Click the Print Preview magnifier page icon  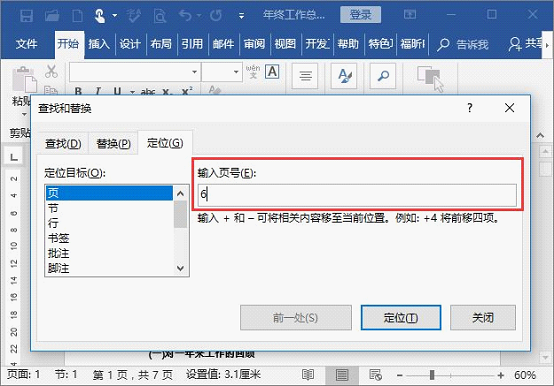pos(160,16)
